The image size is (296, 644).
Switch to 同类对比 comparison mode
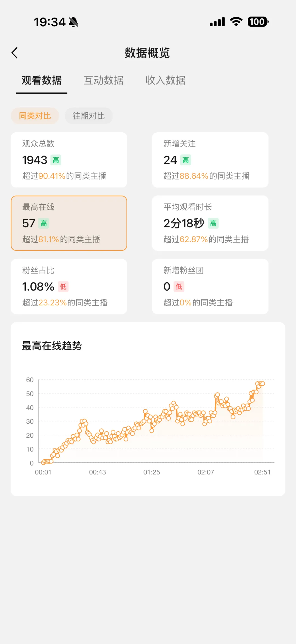pos(35,116)
